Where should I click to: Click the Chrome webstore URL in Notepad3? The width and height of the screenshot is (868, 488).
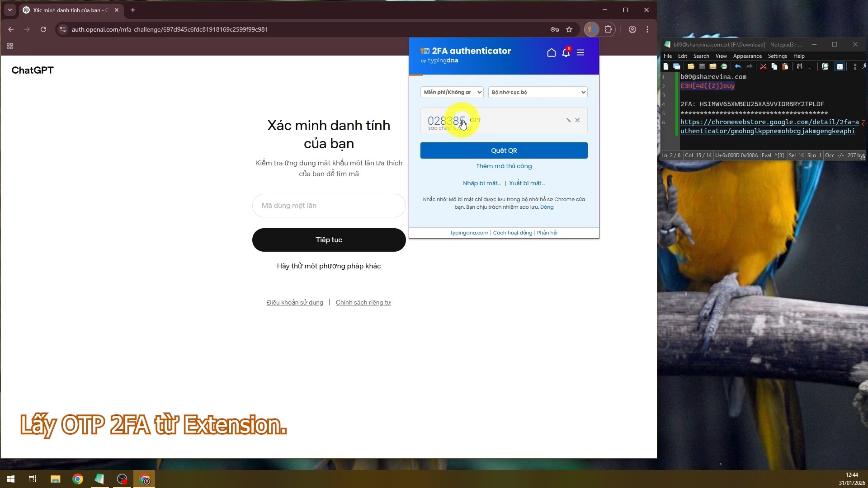tap(769, 127)
